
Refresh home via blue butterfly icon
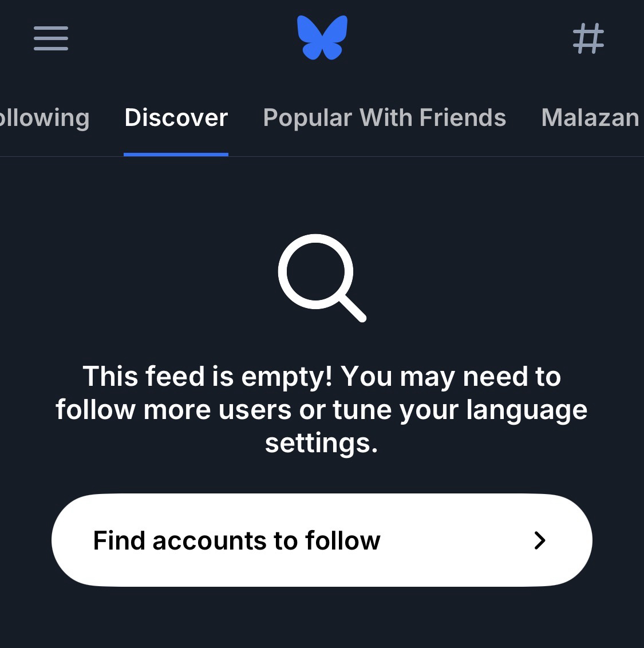point(322,38)
